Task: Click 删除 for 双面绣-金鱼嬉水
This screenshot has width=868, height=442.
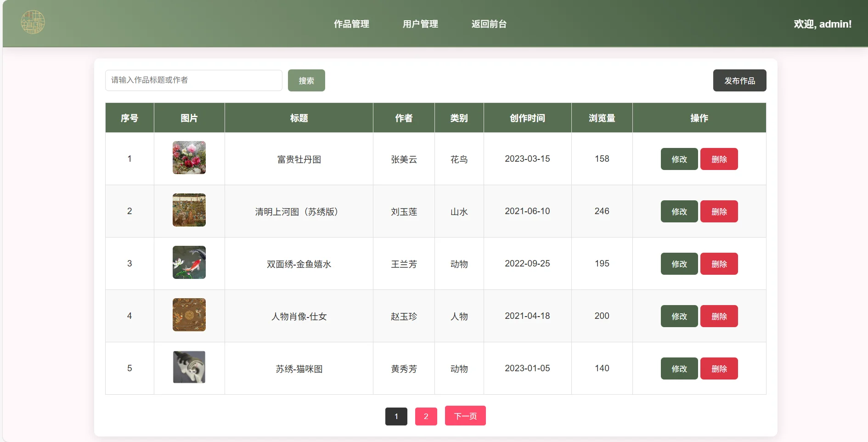Action: [x=719, y=264]
